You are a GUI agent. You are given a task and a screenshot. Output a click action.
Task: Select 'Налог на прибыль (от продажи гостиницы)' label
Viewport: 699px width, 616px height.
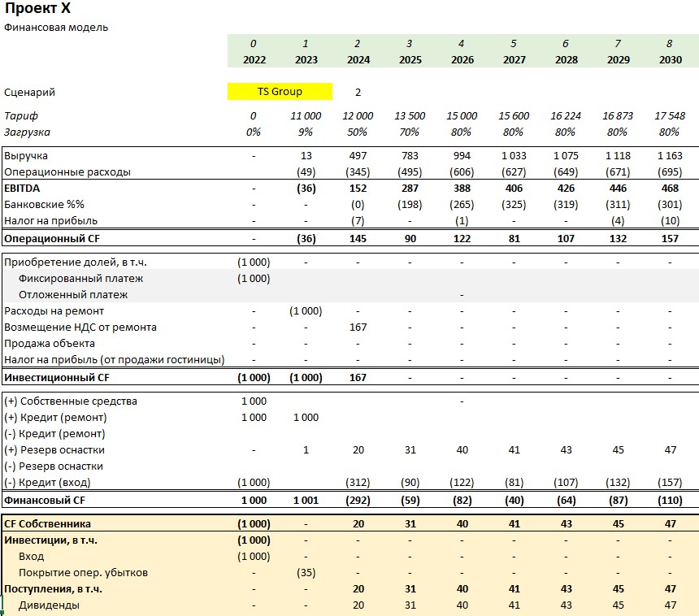114,360
